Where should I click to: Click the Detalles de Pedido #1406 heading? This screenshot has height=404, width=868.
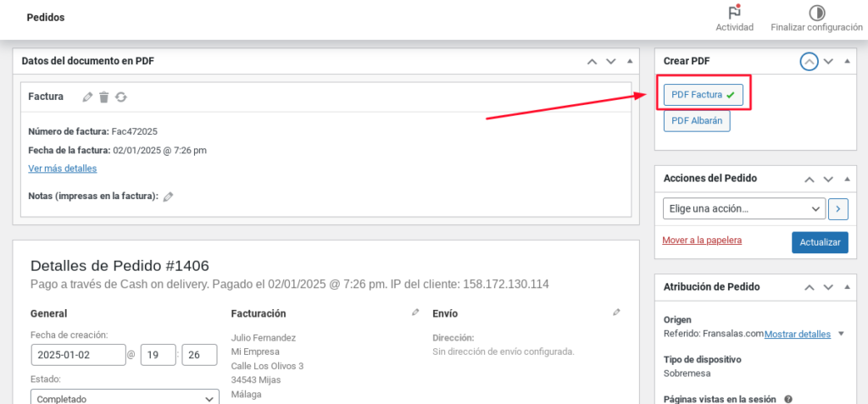pyautogui.click(x=120, y=266)
